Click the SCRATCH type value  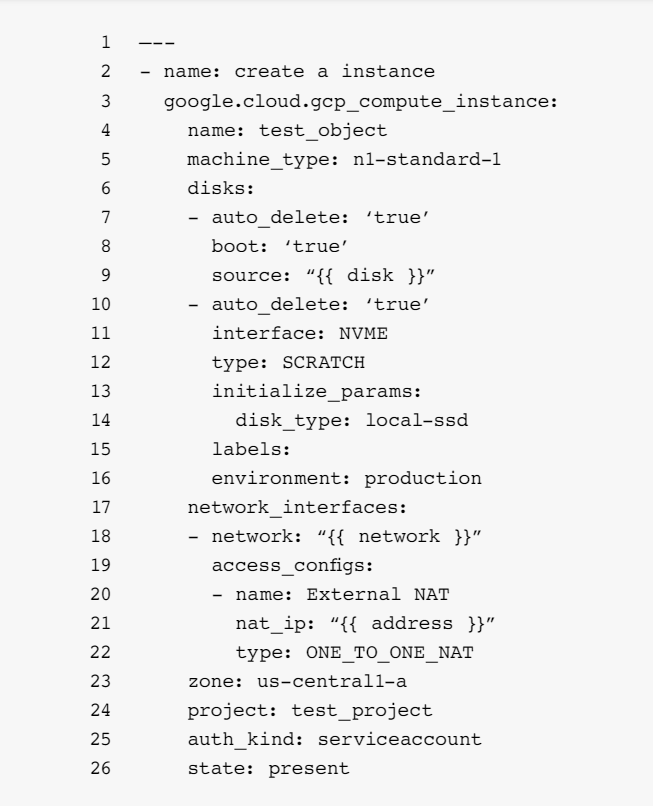[323, 362]
